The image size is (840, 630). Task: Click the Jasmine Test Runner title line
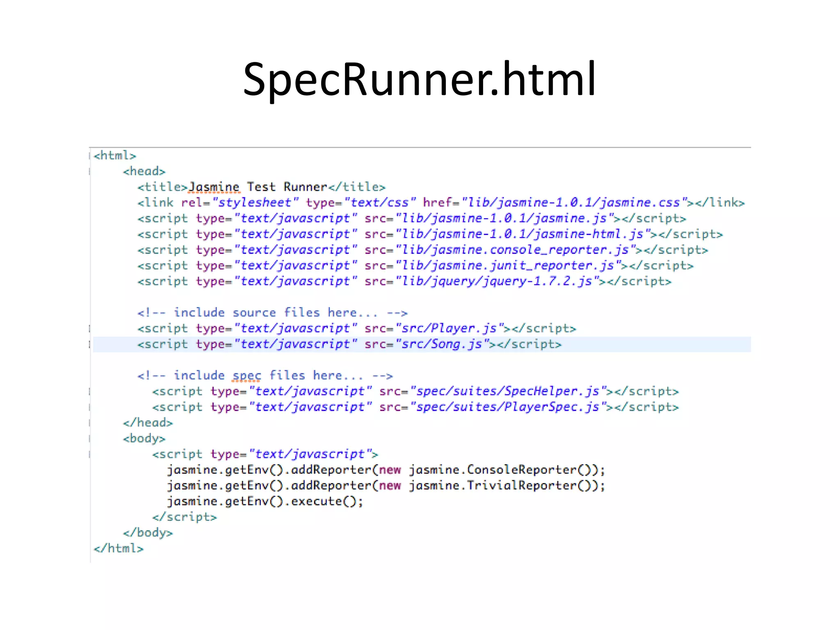coord(262,187)
